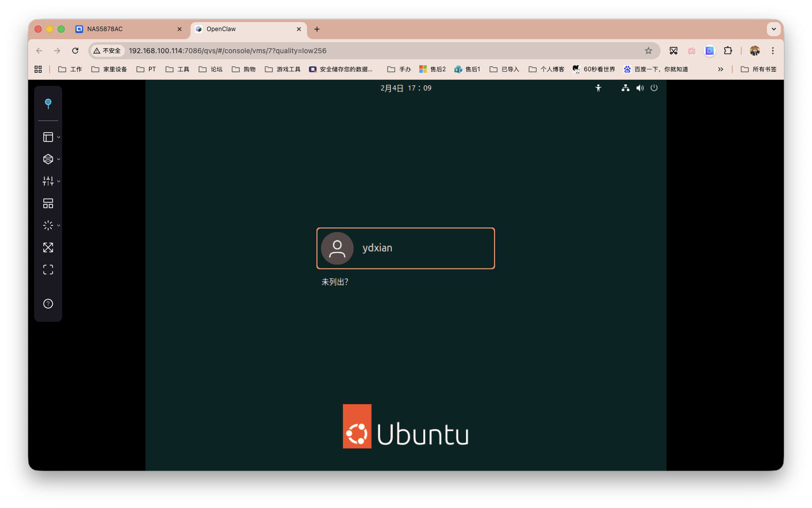Bookmark this page with star icon

pos(648,51)
